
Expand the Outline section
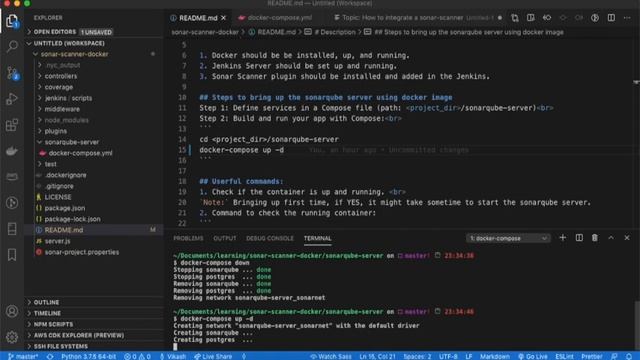click(x=94, y=302)
